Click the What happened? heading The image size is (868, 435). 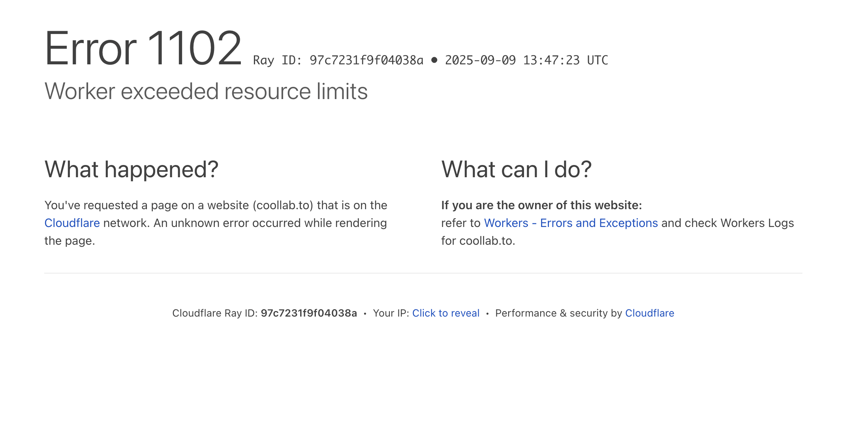click(x=131, y=170)
